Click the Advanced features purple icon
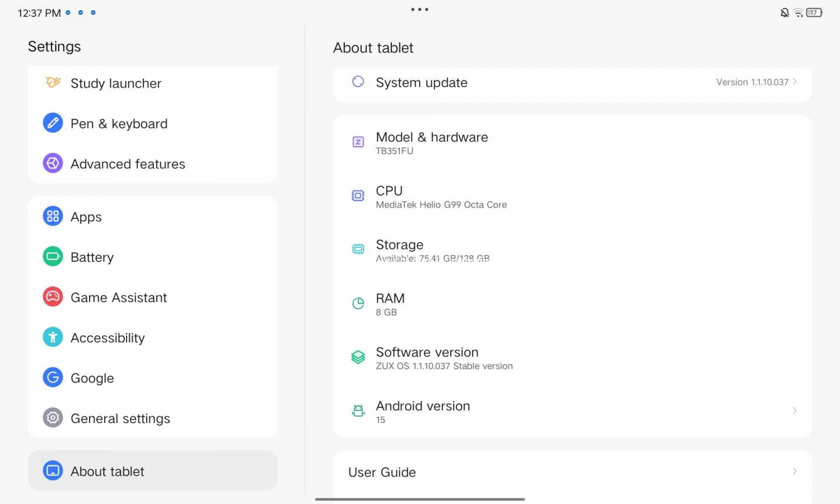 point(53,164)
